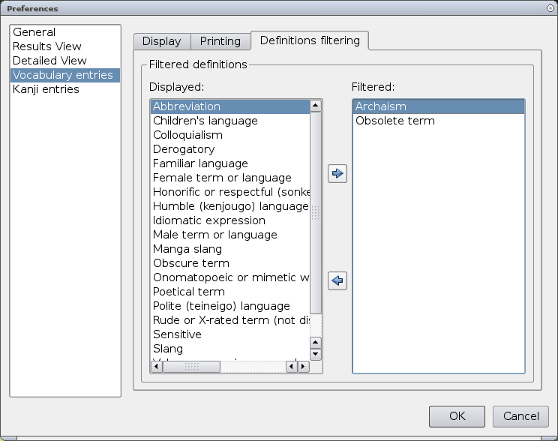
Task: Select Humble (kenjougo) language entry
Action: click(x=230, y=206)
